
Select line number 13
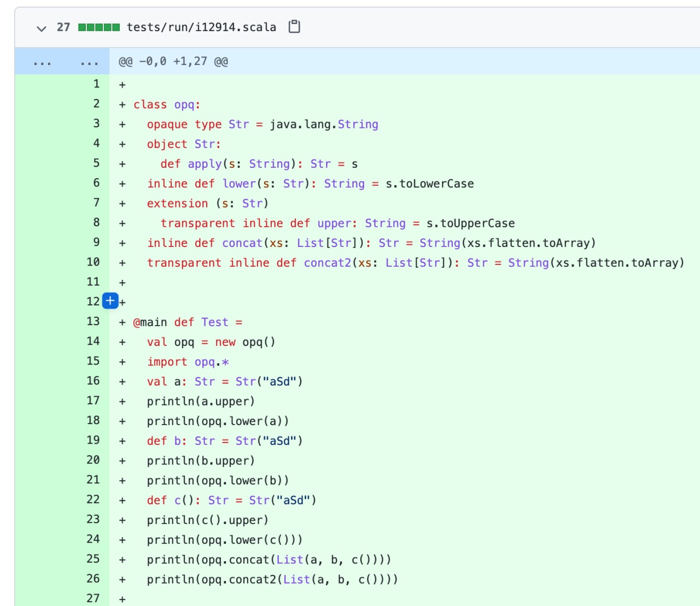tap(93, 321)
